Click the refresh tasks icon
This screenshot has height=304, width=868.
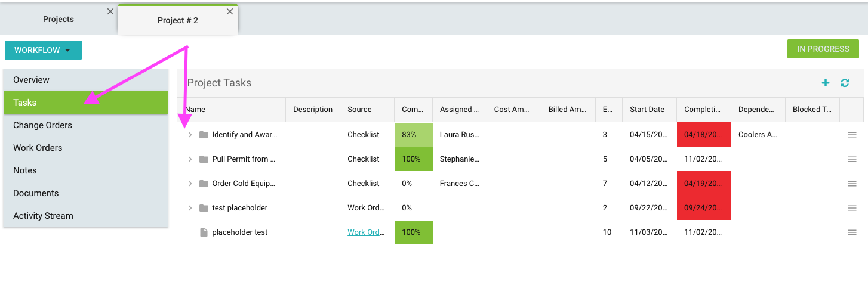[x=845, y=83]
